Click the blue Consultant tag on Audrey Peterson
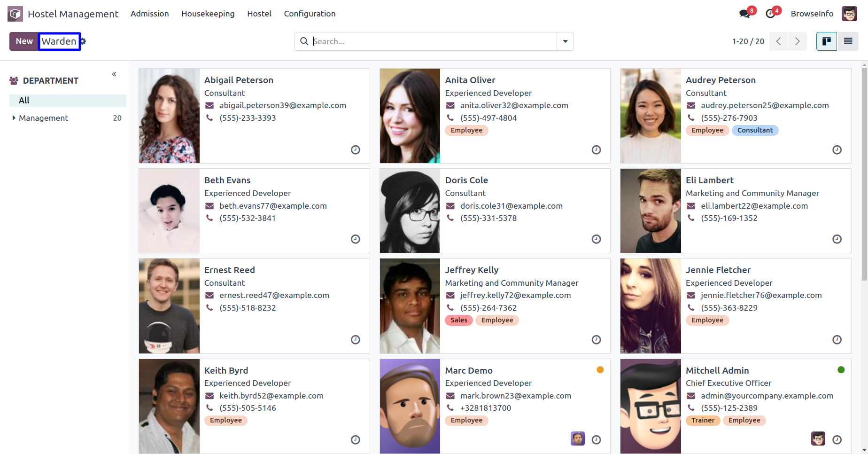 755,130
